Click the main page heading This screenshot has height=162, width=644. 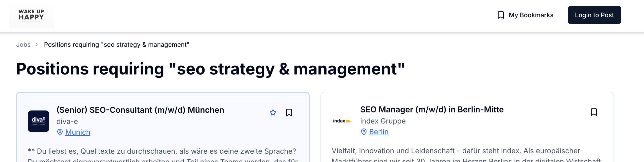click(x=210, y=69)
